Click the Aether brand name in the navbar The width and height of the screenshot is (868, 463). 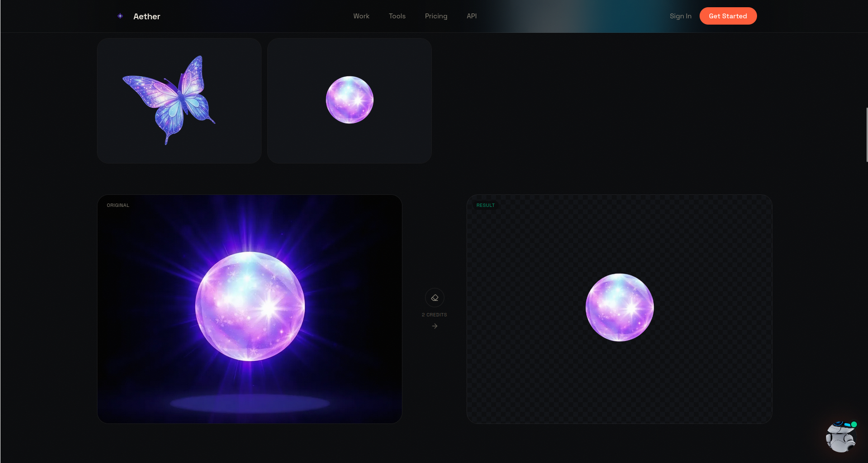click(x=146, y=16)
